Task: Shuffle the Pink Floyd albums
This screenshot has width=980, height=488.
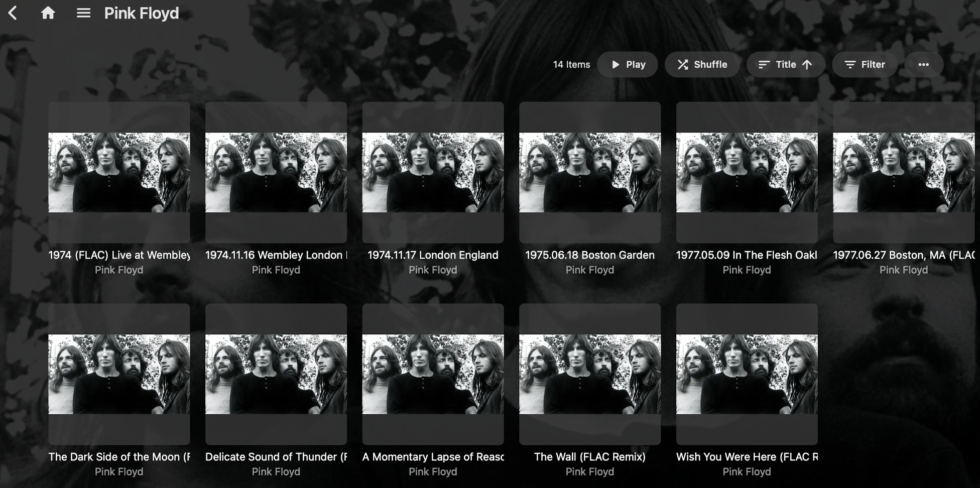Action: 702,64
